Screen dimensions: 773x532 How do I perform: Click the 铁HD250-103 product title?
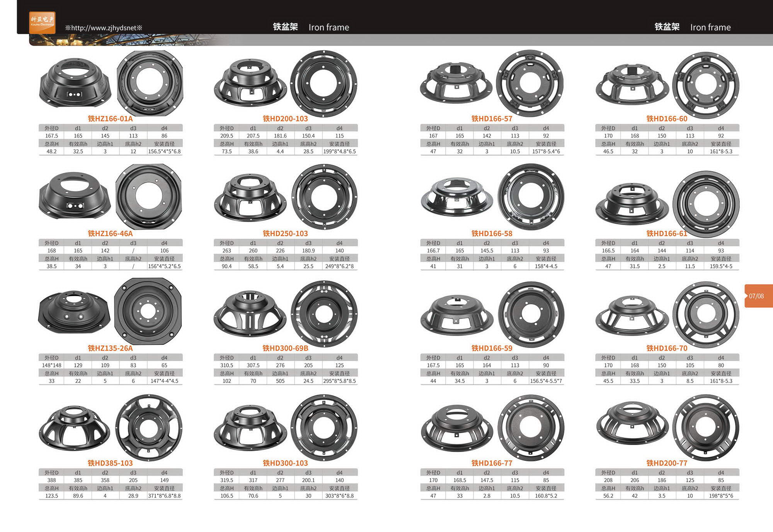(x=285, y=234)
